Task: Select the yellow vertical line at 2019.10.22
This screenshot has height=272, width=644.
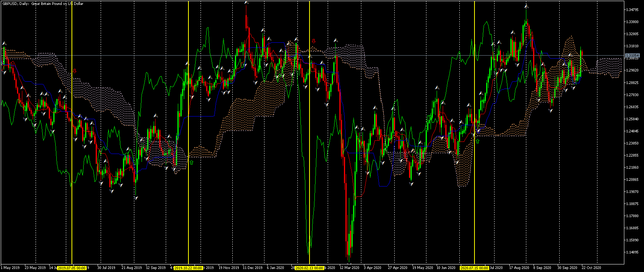Action: click(188, 132)
